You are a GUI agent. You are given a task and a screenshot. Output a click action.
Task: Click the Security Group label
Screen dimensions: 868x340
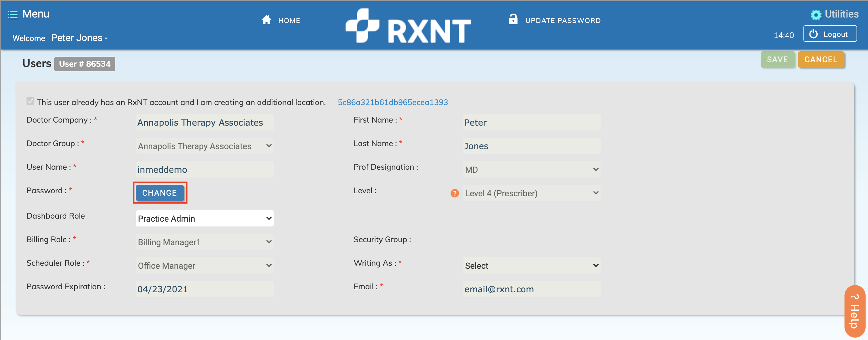382,239
